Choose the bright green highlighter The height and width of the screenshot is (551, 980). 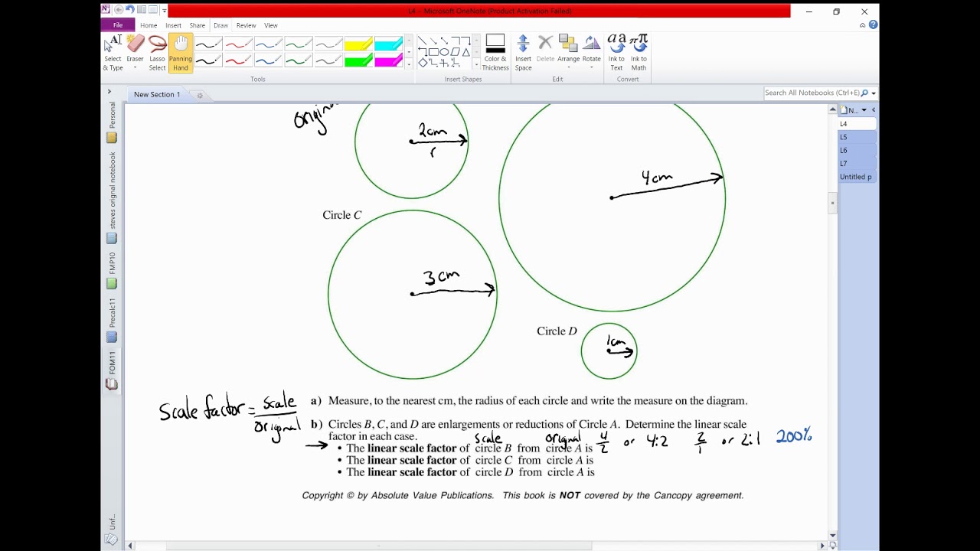(x=358, y=60)
